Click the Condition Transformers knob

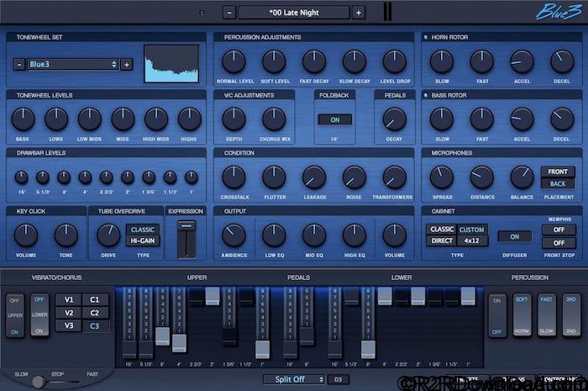tap(394, 177)
